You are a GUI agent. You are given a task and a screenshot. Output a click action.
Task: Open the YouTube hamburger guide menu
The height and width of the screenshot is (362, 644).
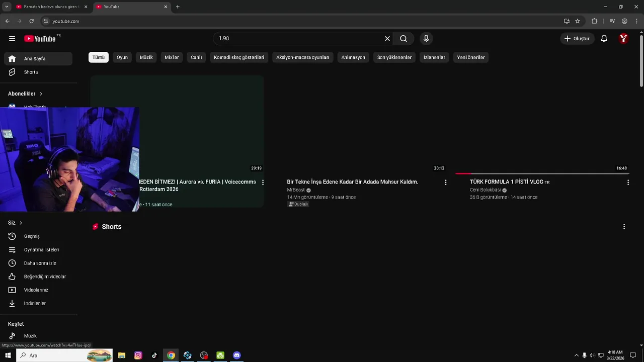[12, 39]
